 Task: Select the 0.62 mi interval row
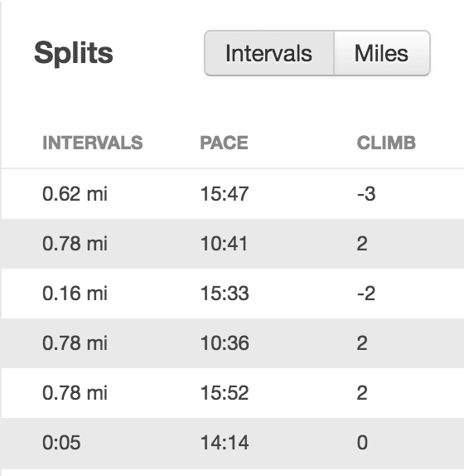233,194
